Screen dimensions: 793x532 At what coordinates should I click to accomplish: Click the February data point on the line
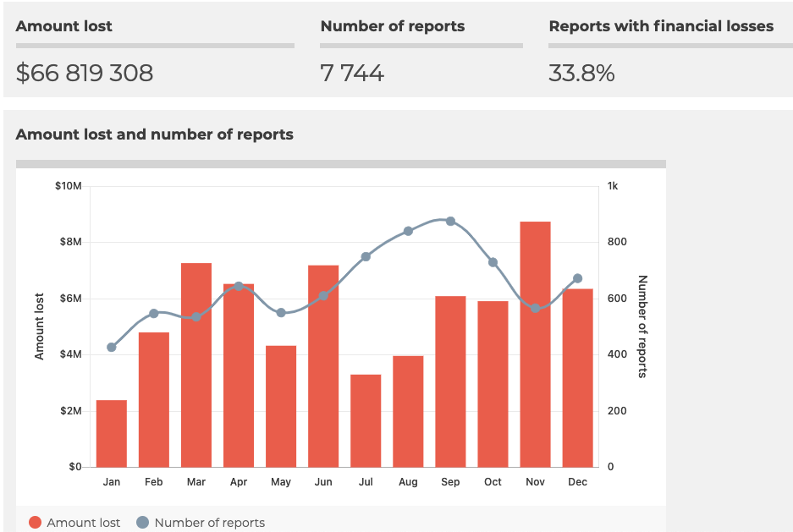154,314
